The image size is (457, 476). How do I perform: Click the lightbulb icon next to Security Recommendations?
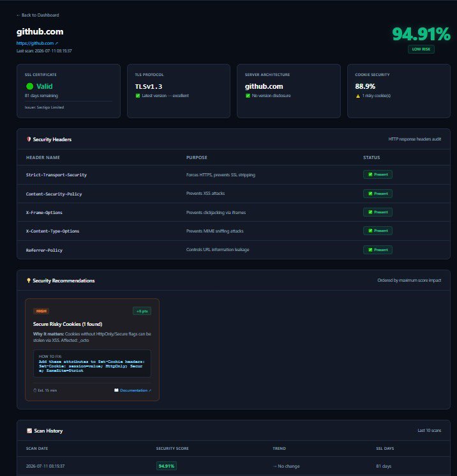29,280
